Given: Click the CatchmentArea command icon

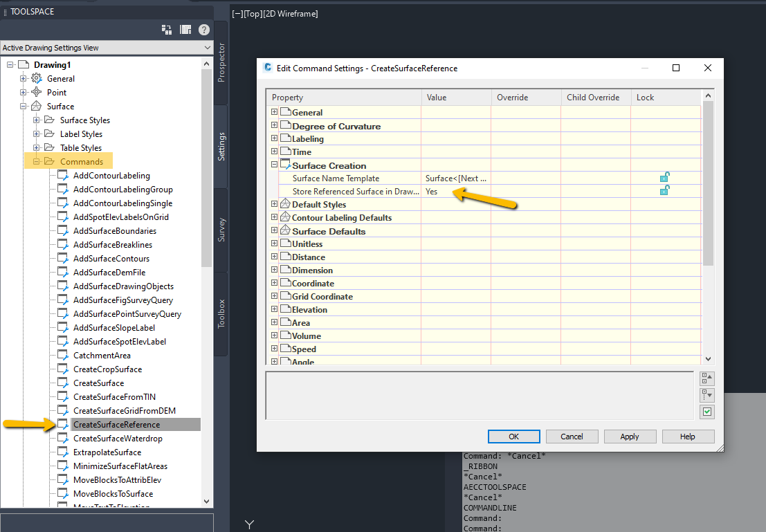Looking at the screenshot, I should [x=63, y=355].
